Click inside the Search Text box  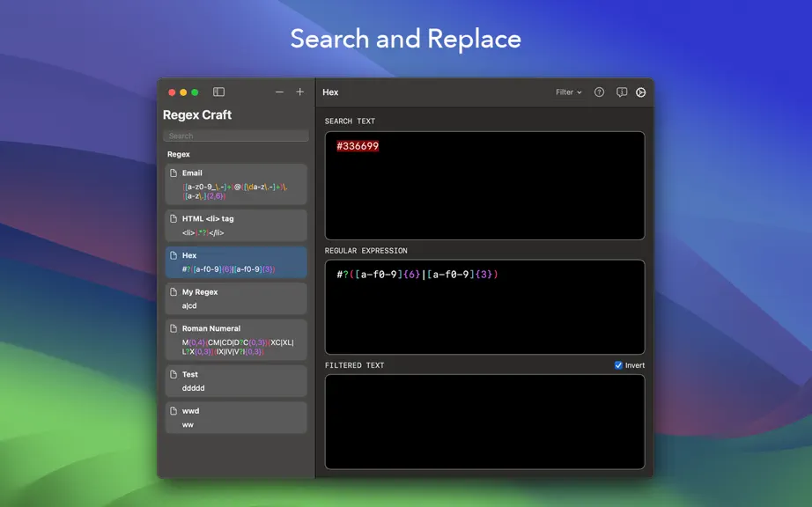tap(484, 185)
